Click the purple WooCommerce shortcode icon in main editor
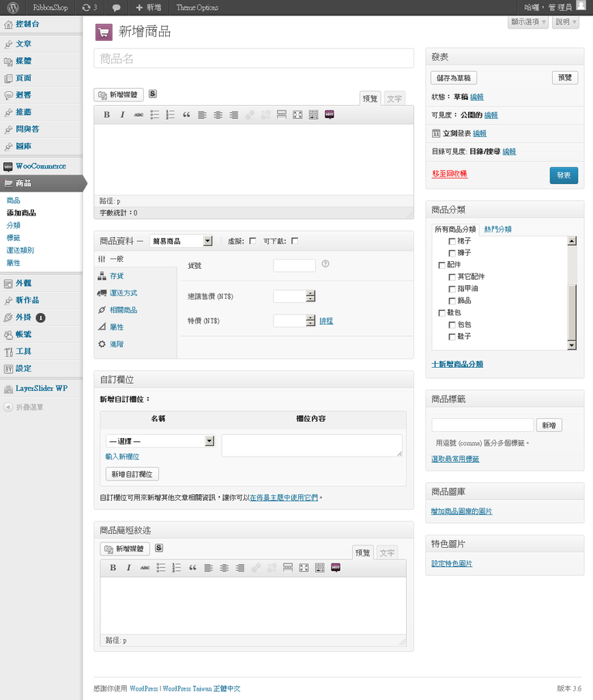Viewport: 593px width, 700px height. 330,114
